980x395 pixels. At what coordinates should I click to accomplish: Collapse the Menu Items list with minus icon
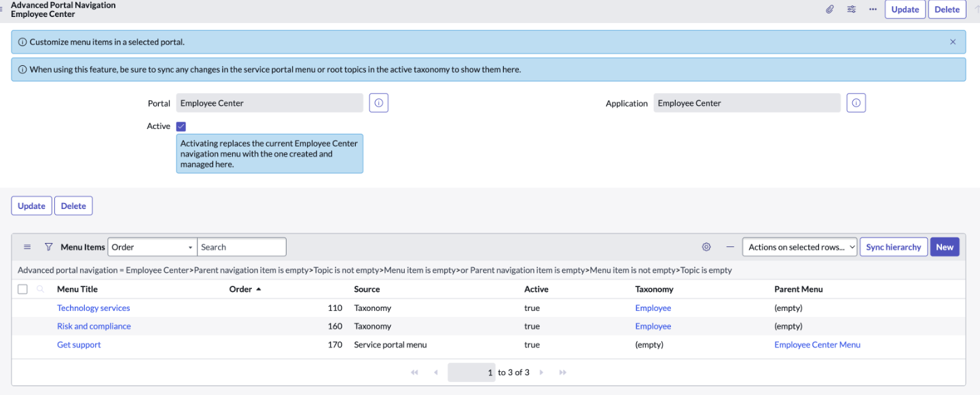click(x=730, y=247)
